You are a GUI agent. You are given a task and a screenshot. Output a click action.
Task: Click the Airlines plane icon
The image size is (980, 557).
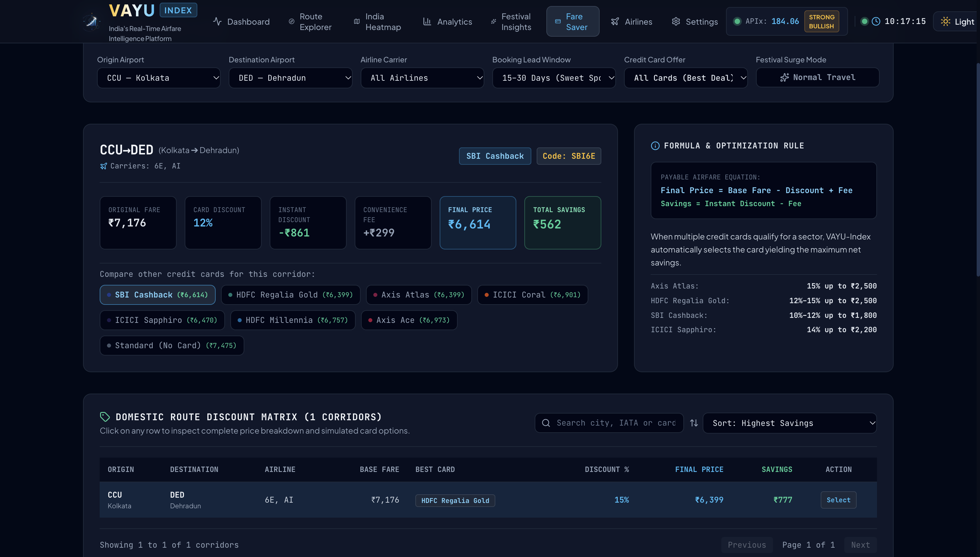pyautogui.click(x=615, y=21)
